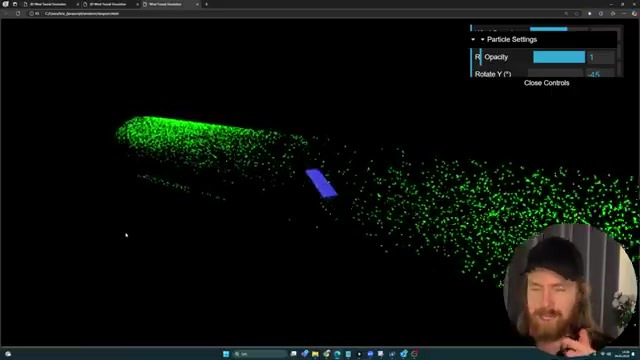Click the zoom magnifier icon in address bar
Image resolution: width=640 pixels, height=360 pixels.
click(566, 13)
